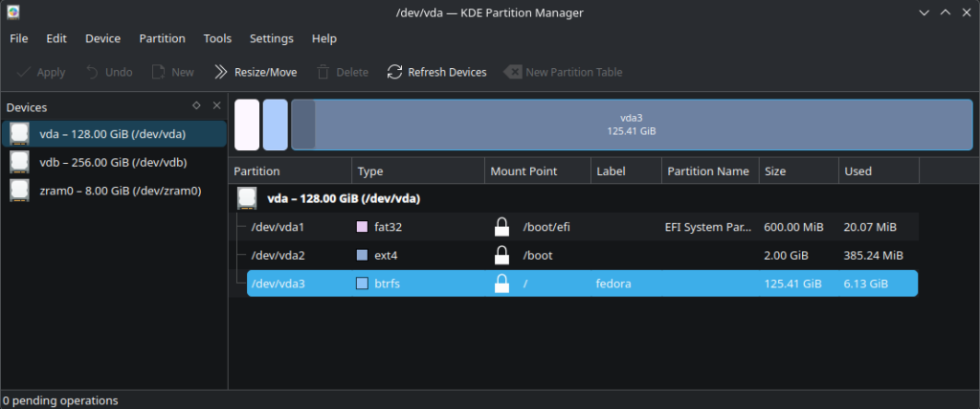The image size is (980, 409).
Task: Click the lock icon beside /boot mount
Action: 501,255
